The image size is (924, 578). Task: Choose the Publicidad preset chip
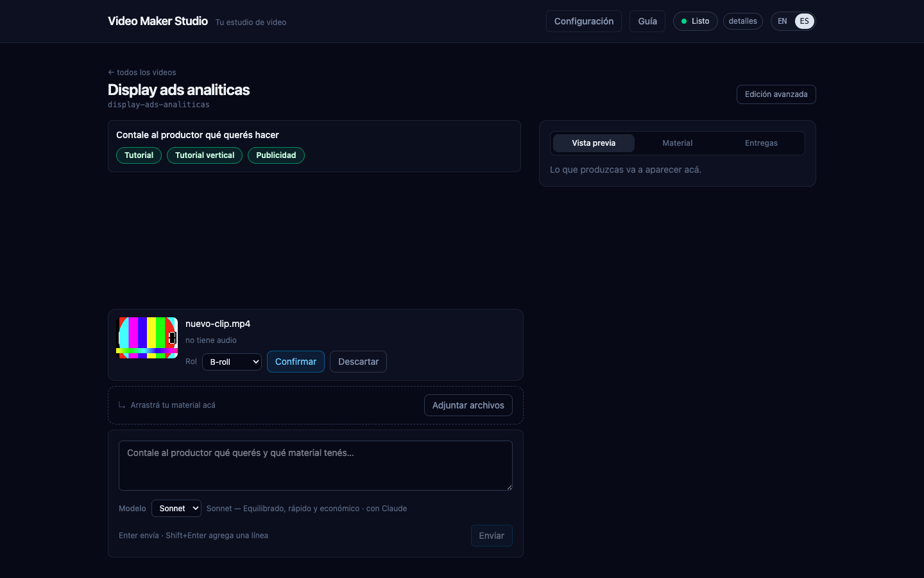pos(276,155)
